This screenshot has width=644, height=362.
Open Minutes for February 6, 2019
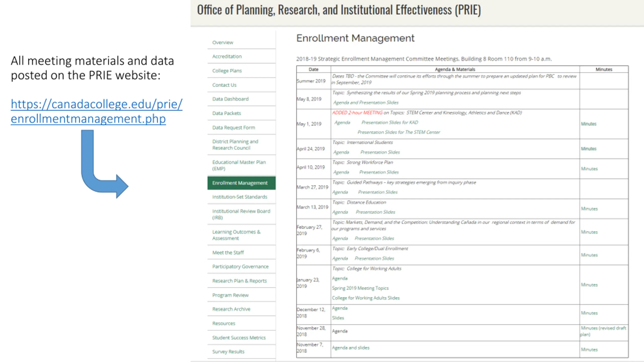pos(589,255)
